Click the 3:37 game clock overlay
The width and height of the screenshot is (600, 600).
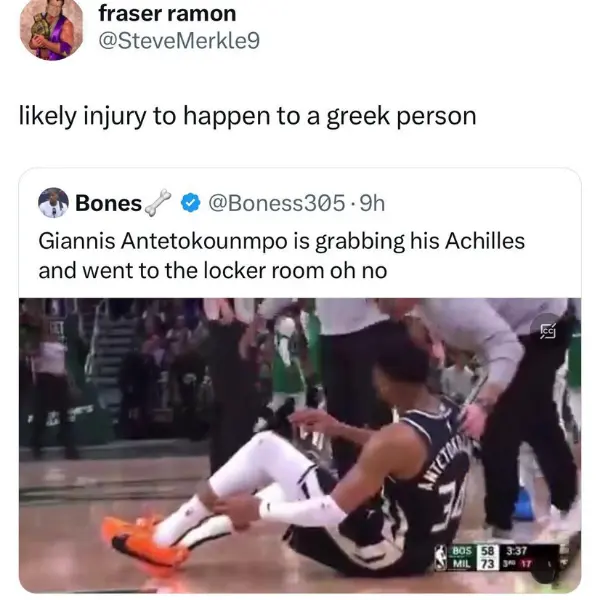(x=517, y=551)
